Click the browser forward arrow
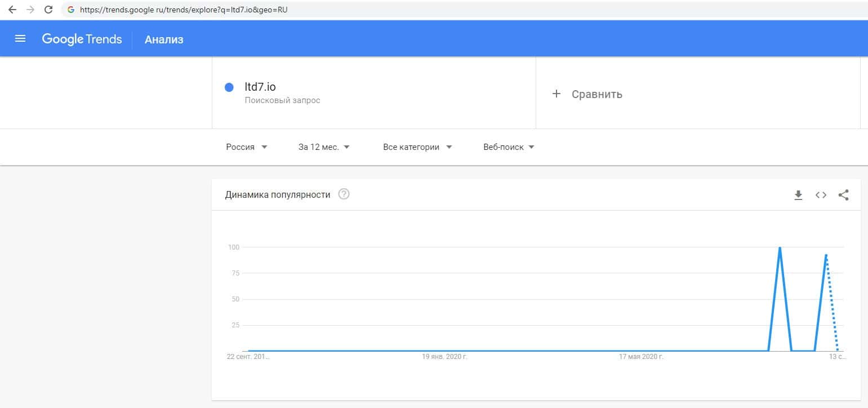Viewport: 868px width, 408px height. [30, 10]
